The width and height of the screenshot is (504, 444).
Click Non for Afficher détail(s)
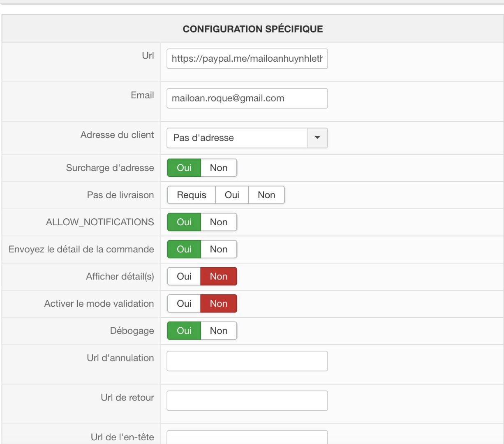pyautogui.click(x=218, y=276)
